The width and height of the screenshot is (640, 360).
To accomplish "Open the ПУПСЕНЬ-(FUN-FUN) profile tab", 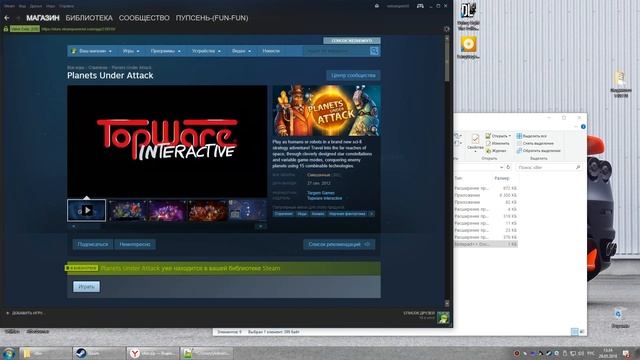I will click(x=212, y=18).
